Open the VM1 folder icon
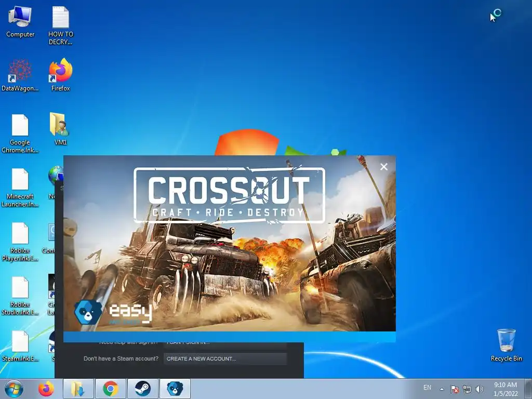 point(60,129)
